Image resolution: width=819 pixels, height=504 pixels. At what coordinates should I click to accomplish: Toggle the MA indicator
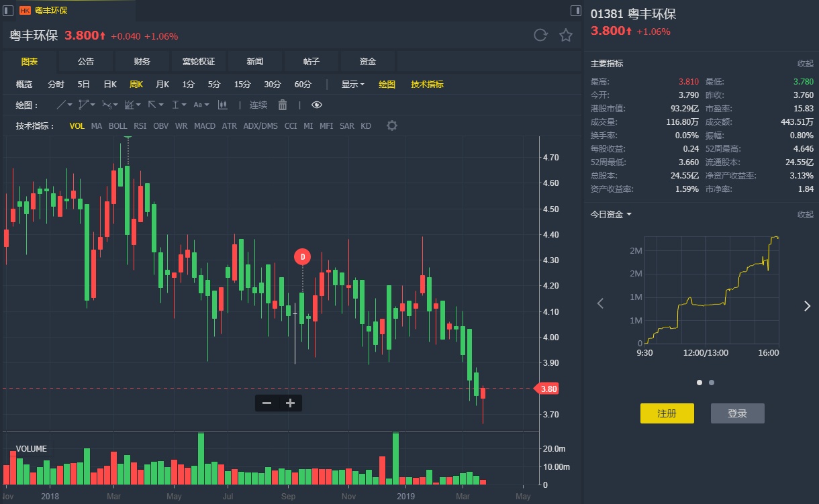tap(97, 125)
